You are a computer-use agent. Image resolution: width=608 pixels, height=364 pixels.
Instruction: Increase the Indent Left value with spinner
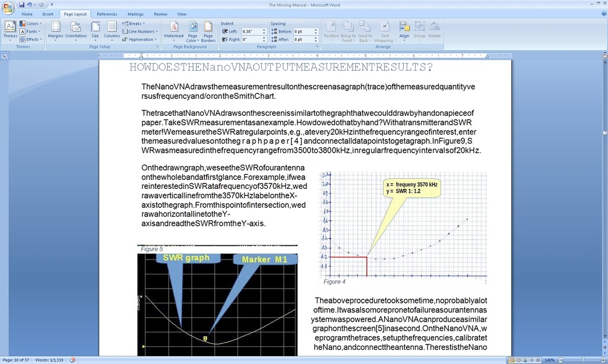pyautogui.click(x=264, y=30)
